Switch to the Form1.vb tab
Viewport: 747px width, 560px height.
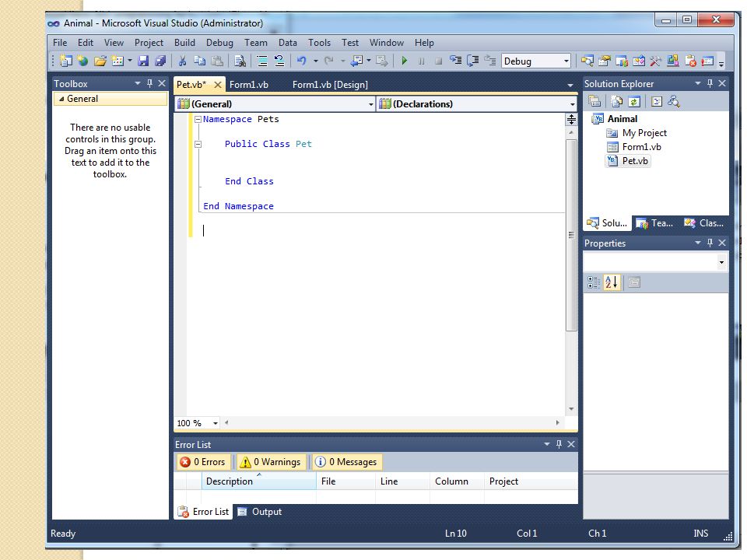pyautogui.click(x=249, y=85)
